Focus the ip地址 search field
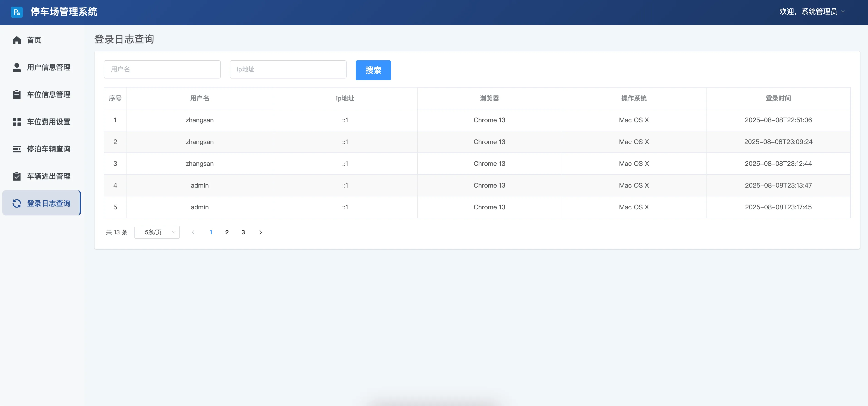868x406 pixels. coord(288,69)
